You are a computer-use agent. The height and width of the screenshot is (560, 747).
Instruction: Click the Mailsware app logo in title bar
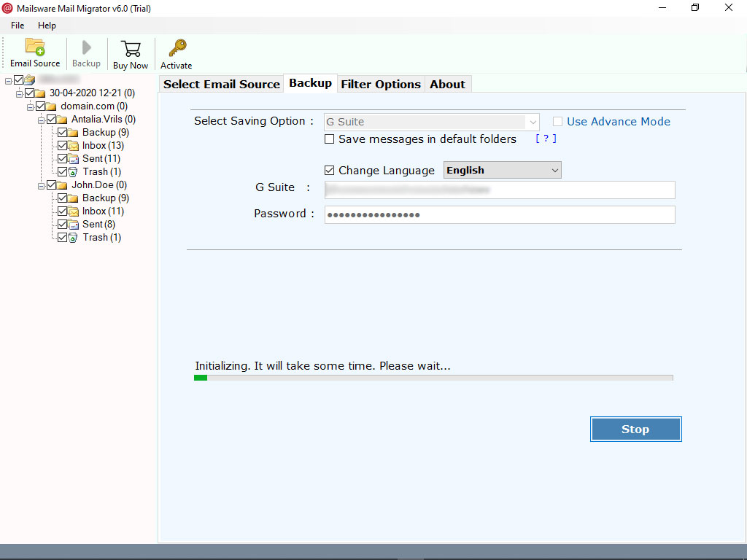7,8
